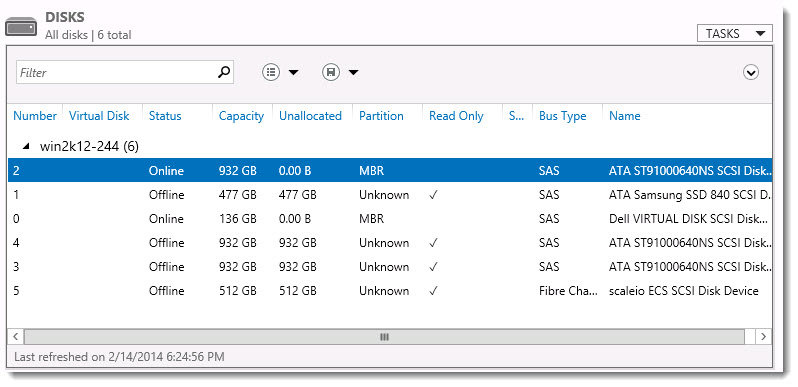Click the Disks panel drive icon
Viewport: 798px width, 387px height.
(21, 26)
